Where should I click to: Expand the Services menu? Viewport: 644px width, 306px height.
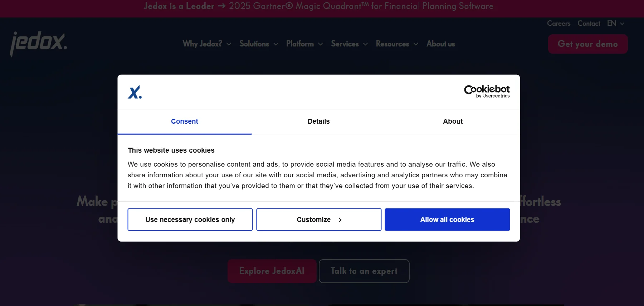[349, 44]
